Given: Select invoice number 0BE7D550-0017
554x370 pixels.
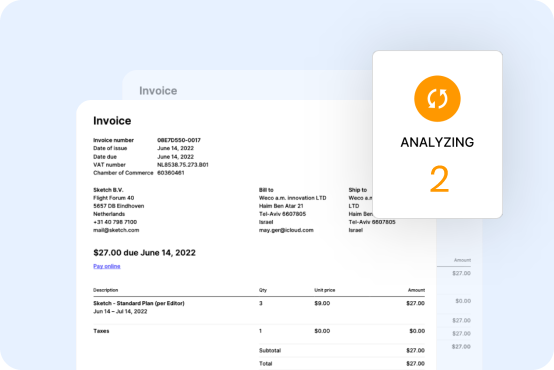Looking at the screenshot, I should [x=179, y=140].
